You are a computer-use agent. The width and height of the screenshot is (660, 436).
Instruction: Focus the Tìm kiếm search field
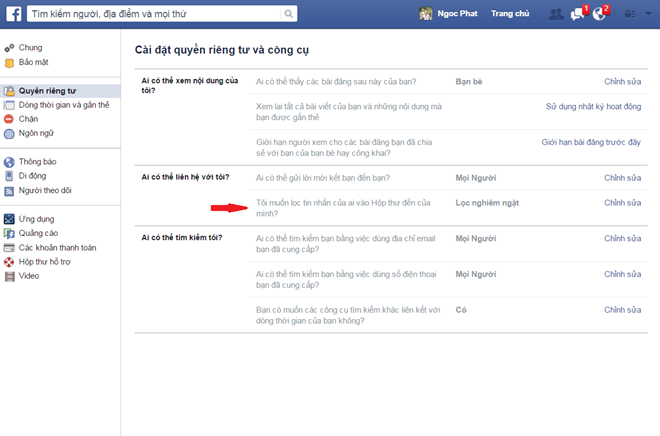[x=154, y=14]
